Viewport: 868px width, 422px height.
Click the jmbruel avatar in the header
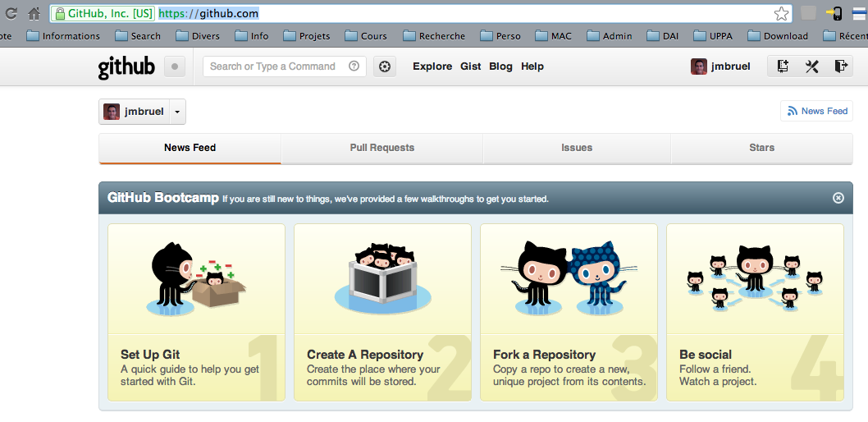point(699,67)
